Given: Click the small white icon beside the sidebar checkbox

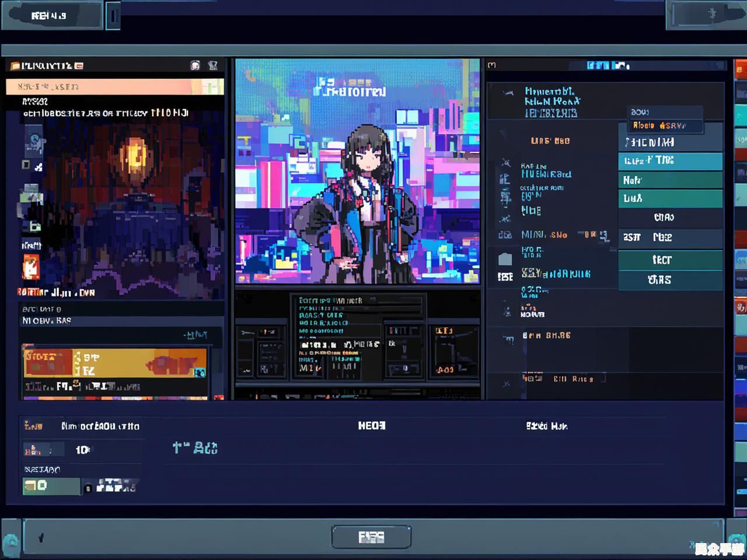Looking at the screenshot, I should coord(39,167).
